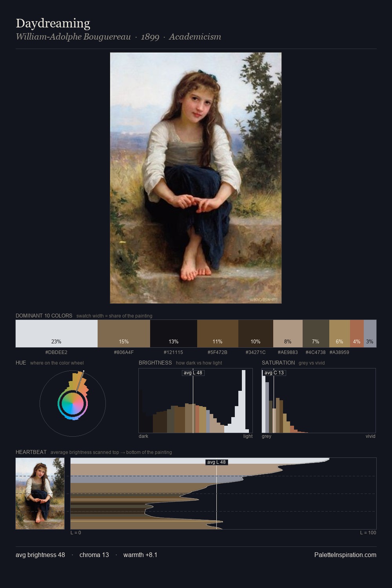Click the Daydreaming title
This screenshot has width=392, height=588.
click(53, 24)
